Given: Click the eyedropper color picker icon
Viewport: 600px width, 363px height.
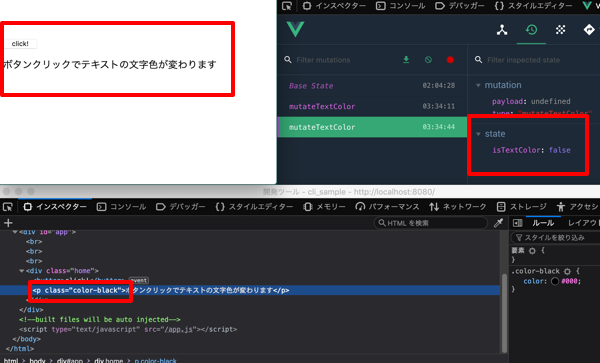Looking at the screenshot, I should 498,223.
